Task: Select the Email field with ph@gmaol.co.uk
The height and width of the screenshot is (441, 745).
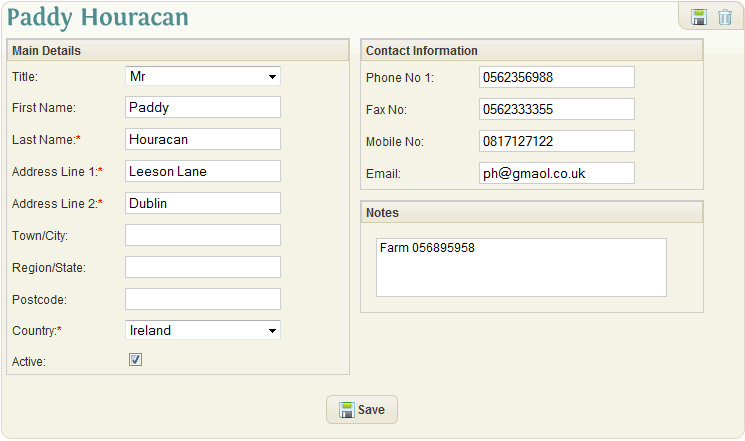Action: point(557,173)
